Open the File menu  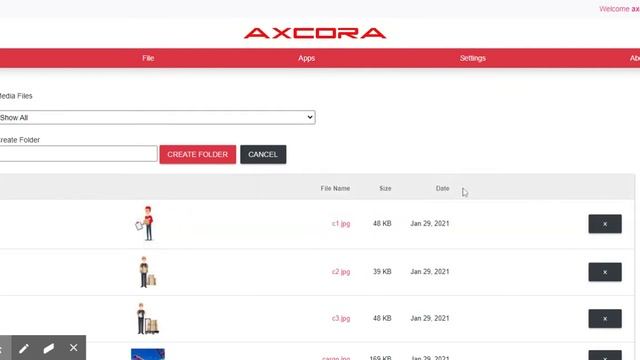point(148,58)
